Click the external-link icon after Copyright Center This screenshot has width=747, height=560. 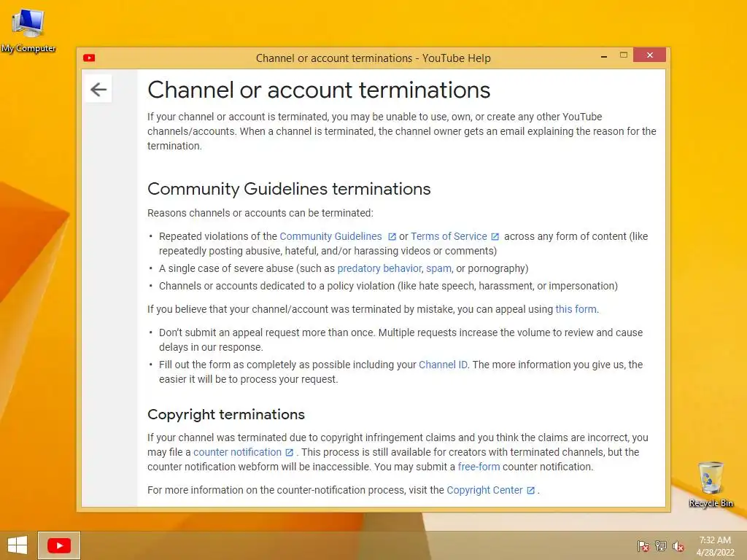pos(531,491)
